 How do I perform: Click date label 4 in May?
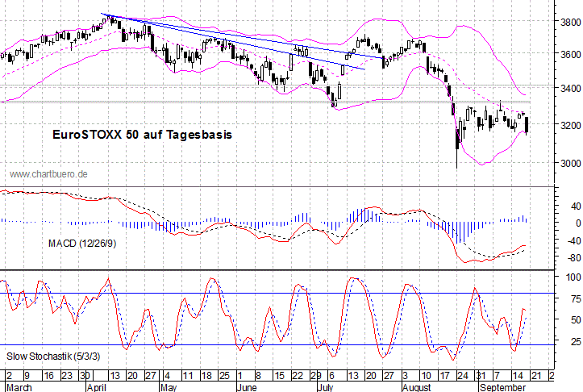[167, 376]
